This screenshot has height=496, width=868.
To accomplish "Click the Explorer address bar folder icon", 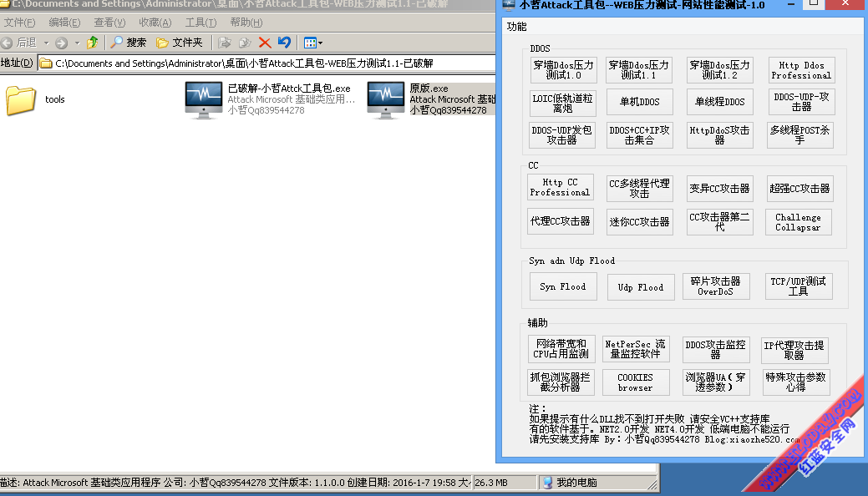I will pyautogui.click(x=46, y=63).
